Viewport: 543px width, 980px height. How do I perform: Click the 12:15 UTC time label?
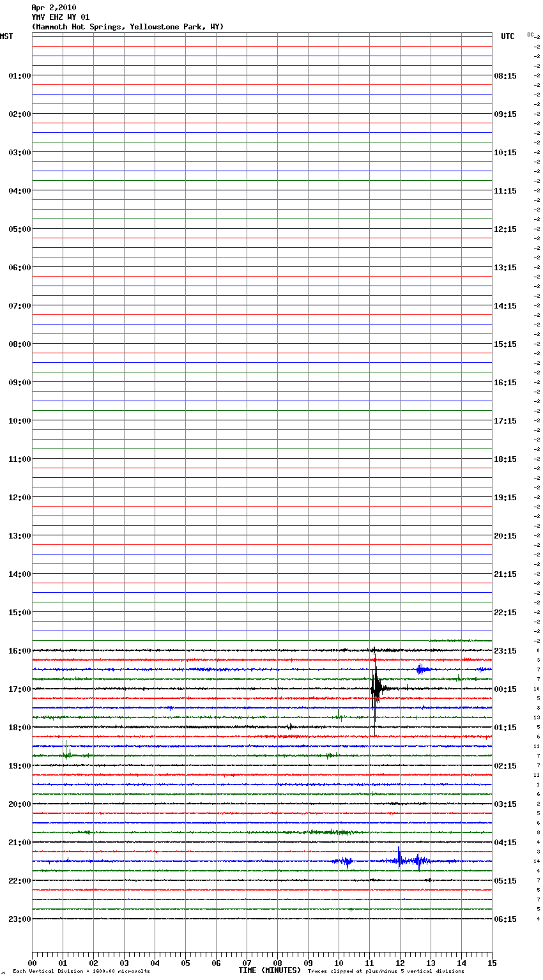click(x=505, y=229)
